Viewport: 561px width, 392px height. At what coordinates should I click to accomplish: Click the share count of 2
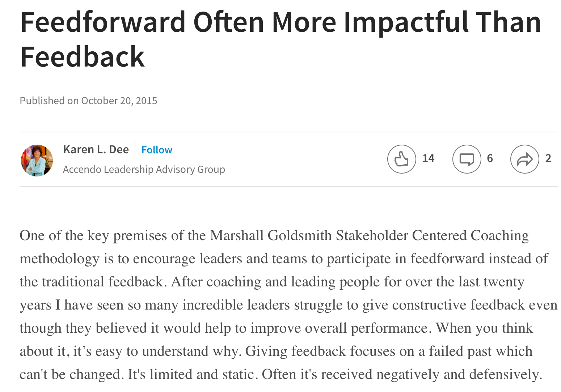pyautogui.click(x=548, y=158)
